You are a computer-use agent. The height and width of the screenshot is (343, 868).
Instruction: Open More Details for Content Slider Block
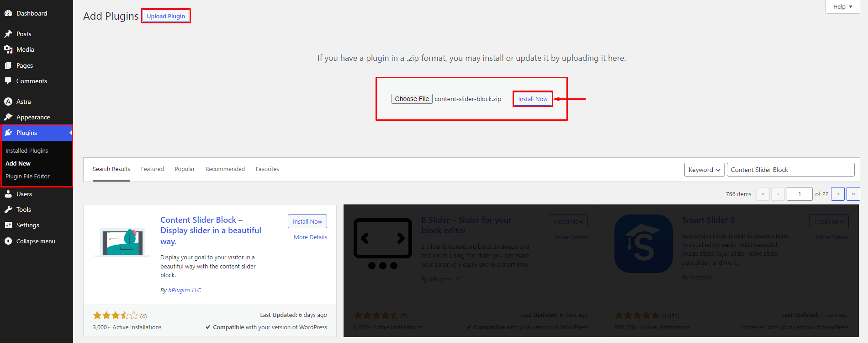point(310,237)
